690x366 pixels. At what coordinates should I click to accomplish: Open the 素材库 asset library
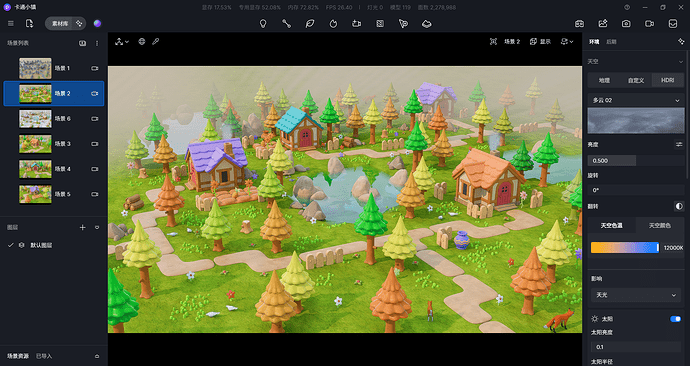[x=60, y=24]
